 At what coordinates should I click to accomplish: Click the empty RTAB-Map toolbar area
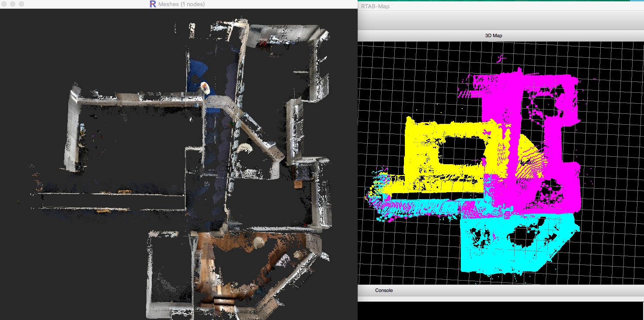(x=498, y=20)
